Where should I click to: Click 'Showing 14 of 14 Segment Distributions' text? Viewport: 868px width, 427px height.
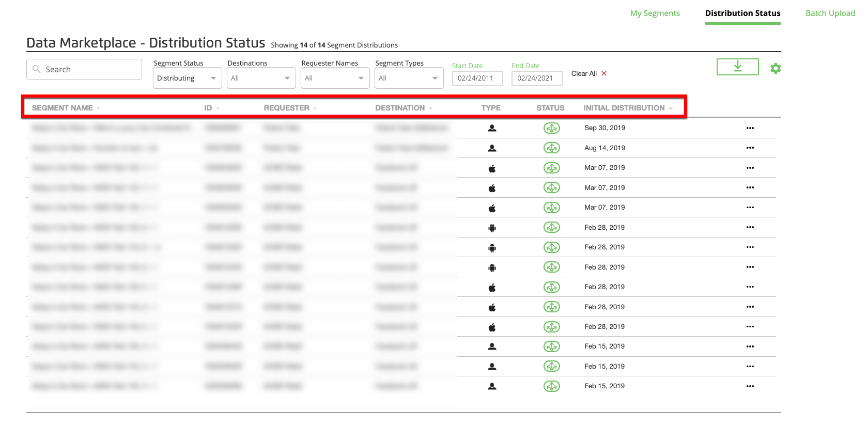pyautogui.click(x=334, y=45)
